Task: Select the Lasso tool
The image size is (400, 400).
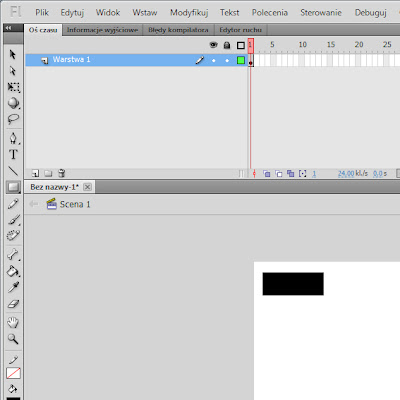Action: 13,119
